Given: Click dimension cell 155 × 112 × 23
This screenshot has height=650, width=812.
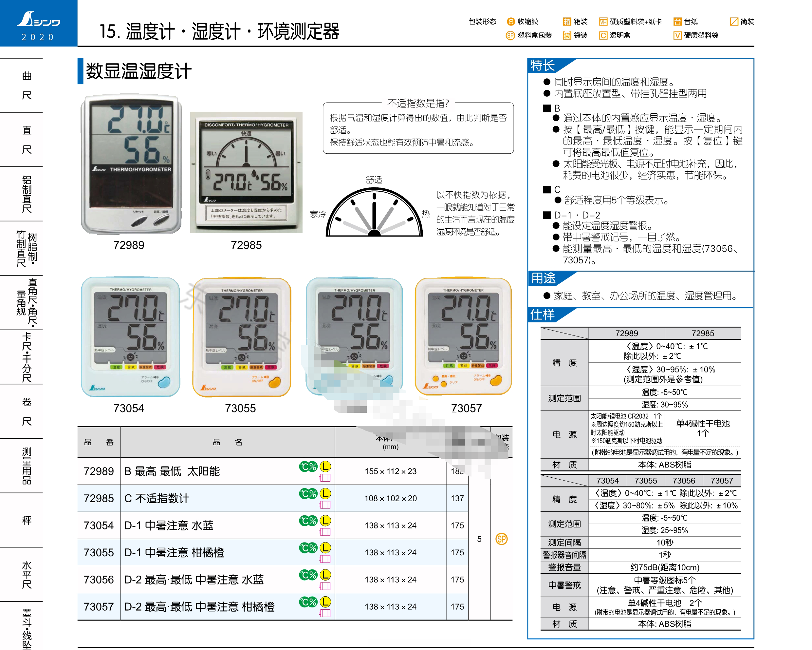Looking at the screenshot, I should pyautogui.click(x=391, y=471).
